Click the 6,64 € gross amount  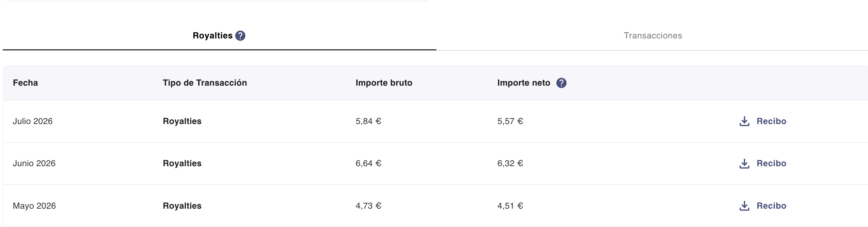click(368, 163)
